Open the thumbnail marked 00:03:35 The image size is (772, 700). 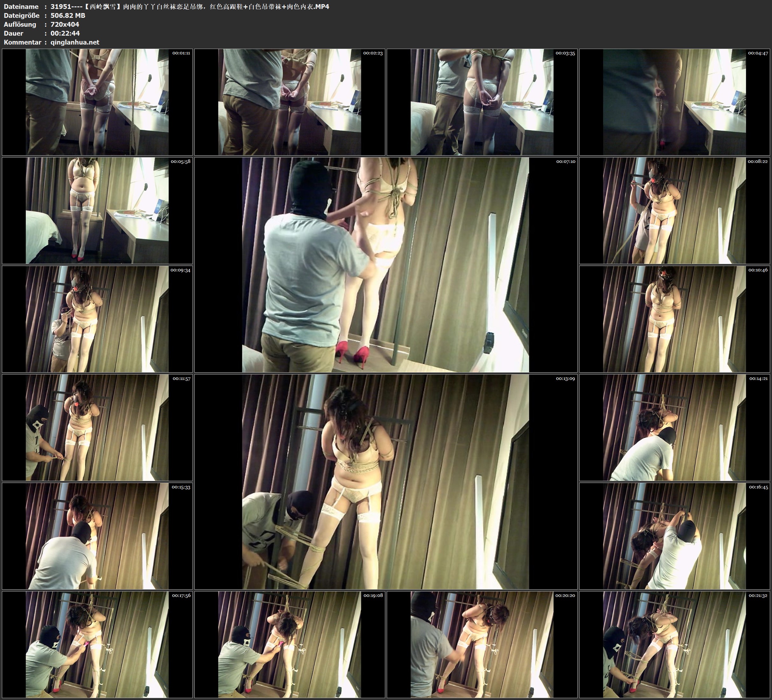482,102
